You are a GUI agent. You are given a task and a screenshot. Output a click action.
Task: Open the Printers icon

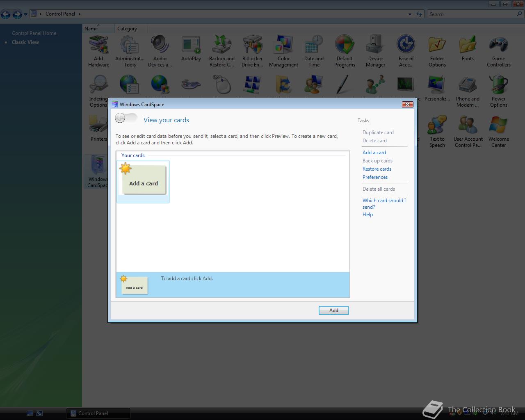click(98, 128)
